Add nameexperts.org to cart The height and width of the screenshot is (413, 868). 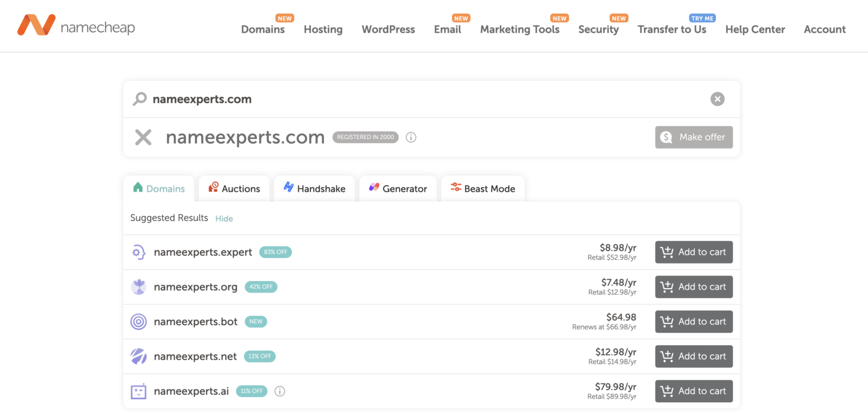click(x=694, y=287)
